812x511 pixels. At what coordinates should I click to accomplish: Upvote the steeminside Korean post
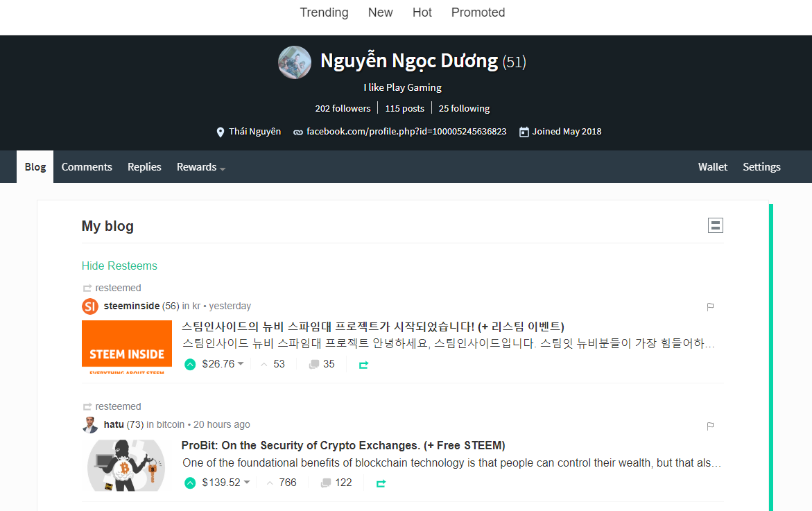[x=189, y=363]
